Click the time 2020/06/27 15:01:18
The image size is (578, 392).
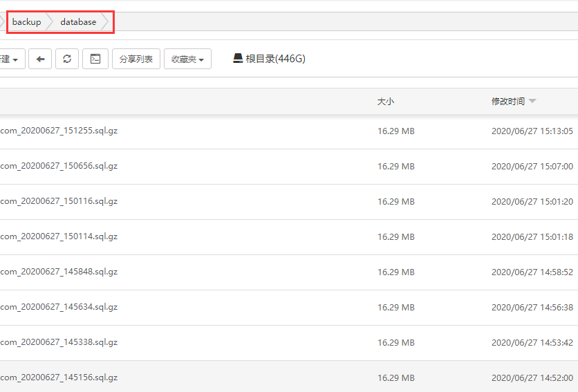tap(532, 236)
